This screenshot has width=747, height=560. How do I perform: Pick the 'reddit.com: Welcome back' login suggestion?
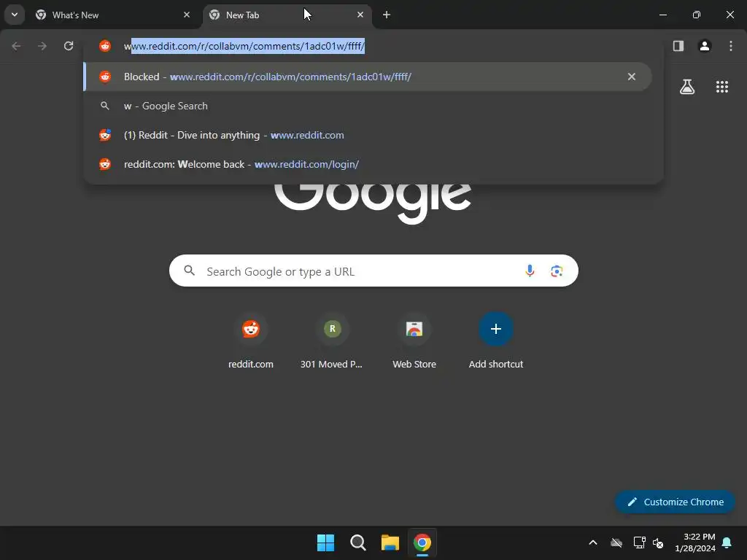tap(368, 164)
